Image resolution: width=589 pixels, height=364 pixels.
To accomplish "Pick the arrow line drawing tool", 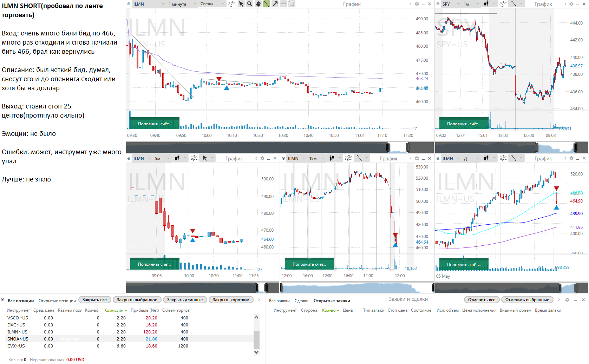I will (275, 4).
